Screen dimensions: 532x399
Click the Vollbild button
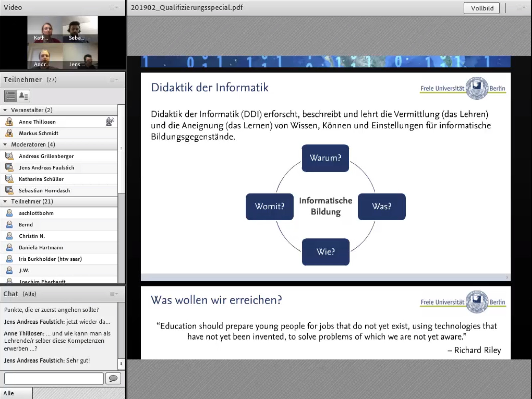(482, 8)
